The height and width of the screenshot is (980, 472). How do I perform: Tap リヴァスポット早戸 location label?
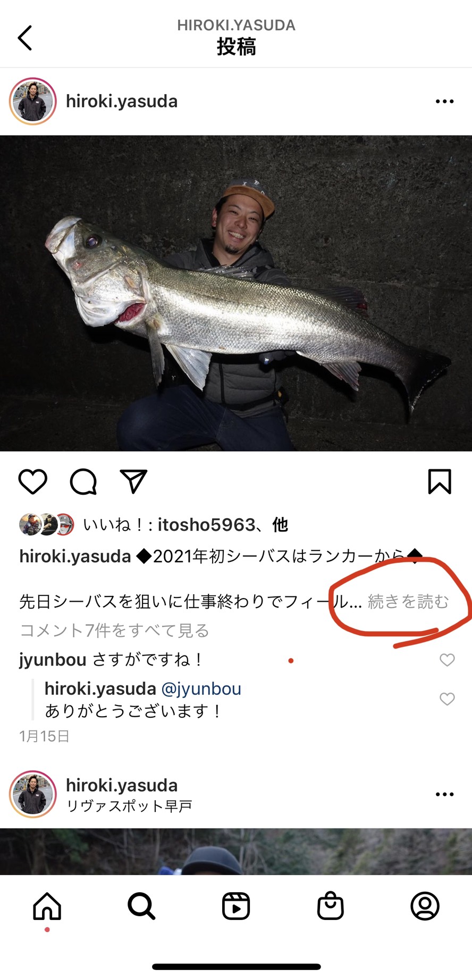tap(129, 807)
